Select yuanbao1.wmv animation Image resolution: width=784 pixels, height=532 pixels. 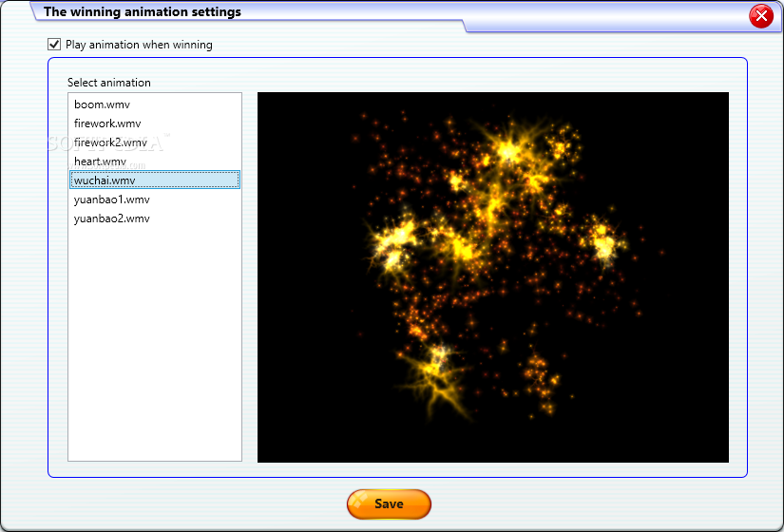tap(155, 199)
